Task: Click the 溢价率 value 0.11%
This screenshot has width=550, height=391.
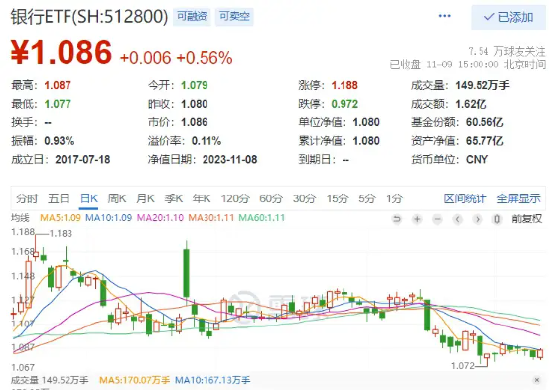Action: coord(206,141)
